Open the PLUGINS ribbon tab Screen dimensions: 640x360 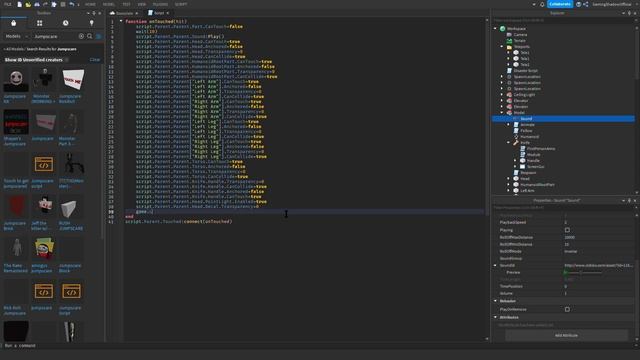coord(160,4)
